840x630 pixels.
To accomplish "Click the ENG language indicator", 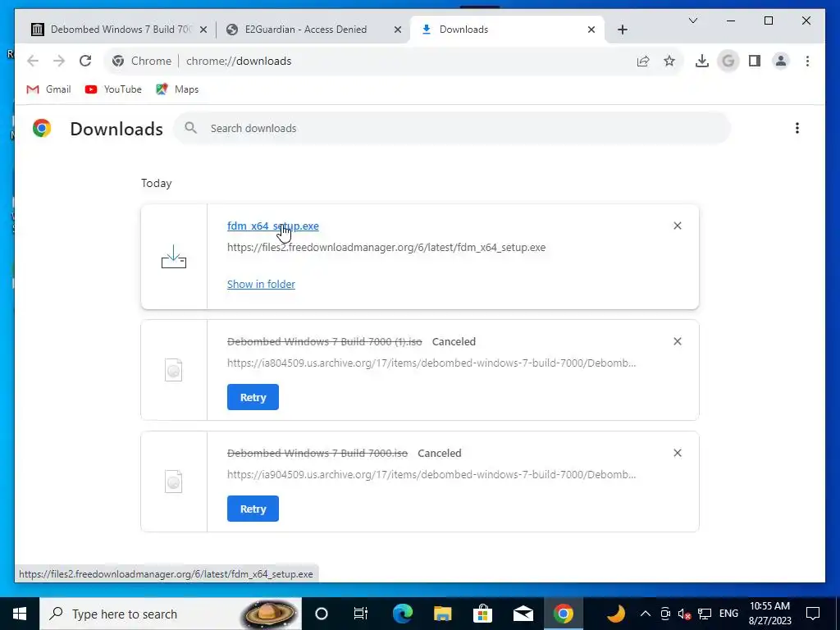I will point(728,614).
